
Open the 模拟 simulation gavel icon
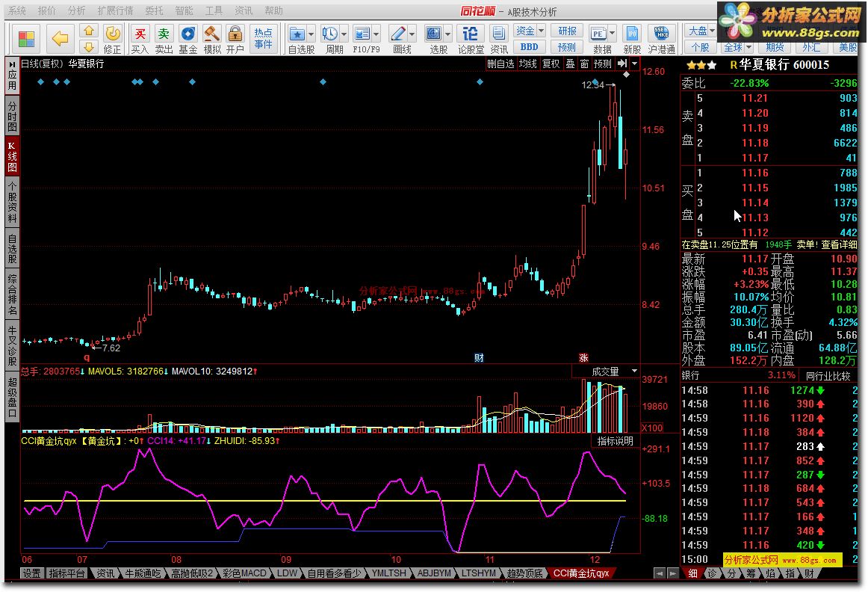click(212, 40)
